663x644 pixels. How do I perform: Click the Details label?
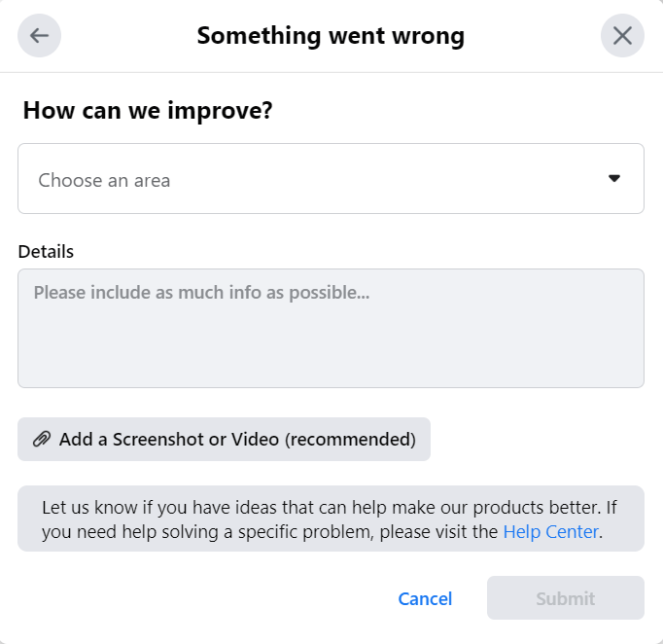46,252
